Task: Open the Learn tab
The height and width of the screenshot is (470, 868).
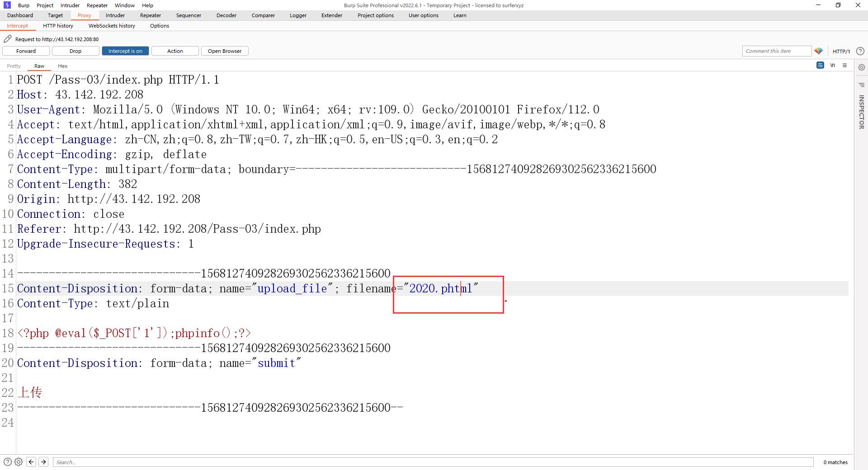Action: click(x=460, y=15)
